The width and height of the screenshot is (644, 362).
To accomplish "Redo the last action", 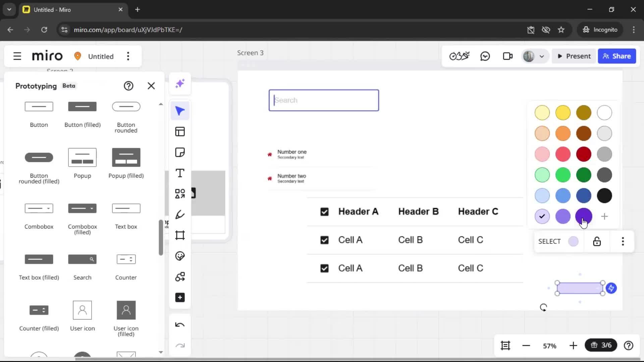I will 180,346.
